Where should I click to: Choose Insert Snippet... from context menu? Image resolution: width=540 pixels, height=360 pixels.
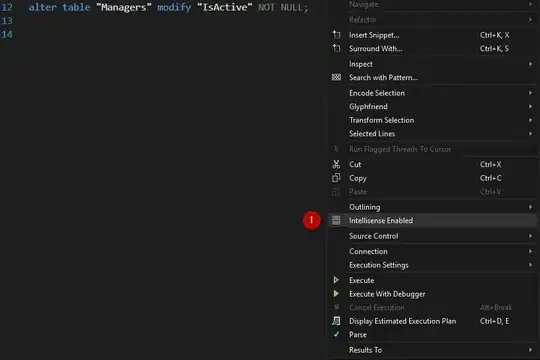[x=432, y=35]
